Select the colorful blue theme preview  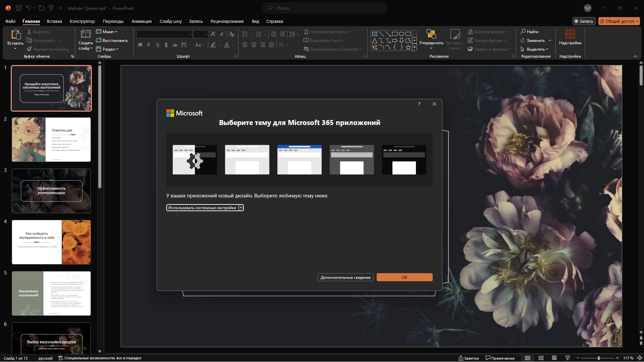pos(299,160)
